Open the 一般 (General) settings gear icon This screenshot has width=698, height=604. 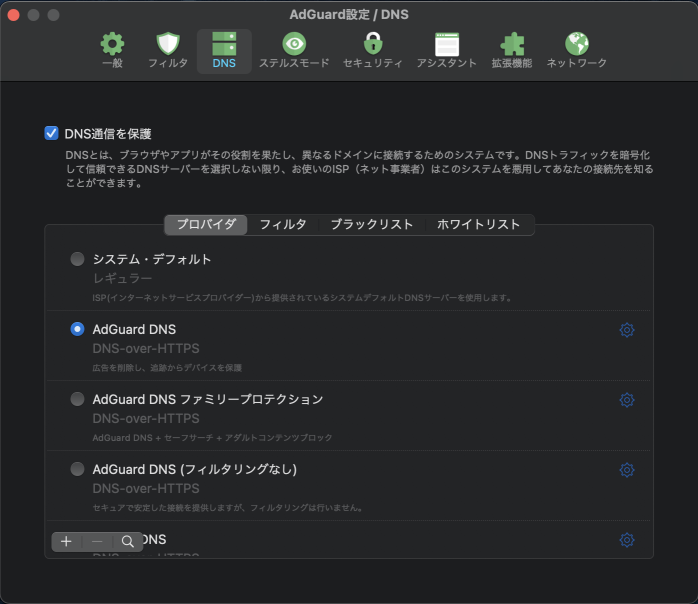point(112,43)
